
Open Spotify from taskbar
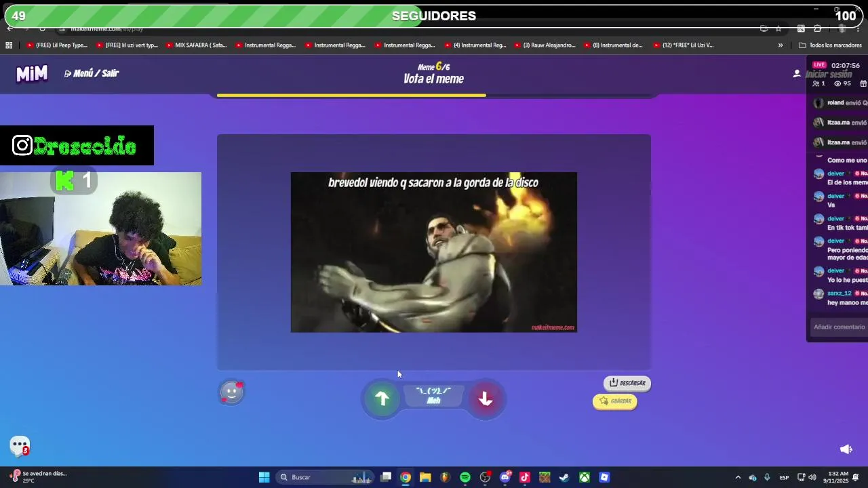point(465,477)
